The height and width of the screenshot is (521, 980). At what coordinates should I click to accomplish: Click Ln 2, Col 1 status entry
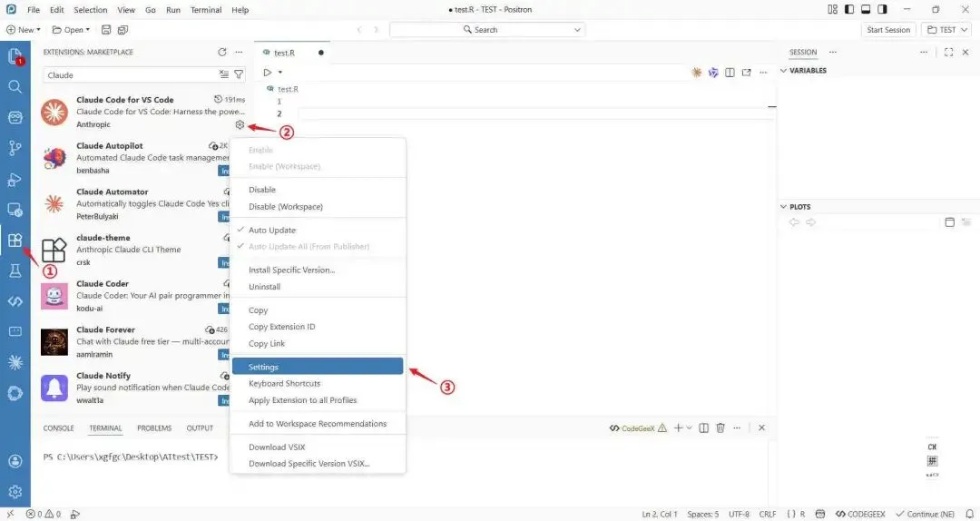pyautogui.click(x=660, y=514)
